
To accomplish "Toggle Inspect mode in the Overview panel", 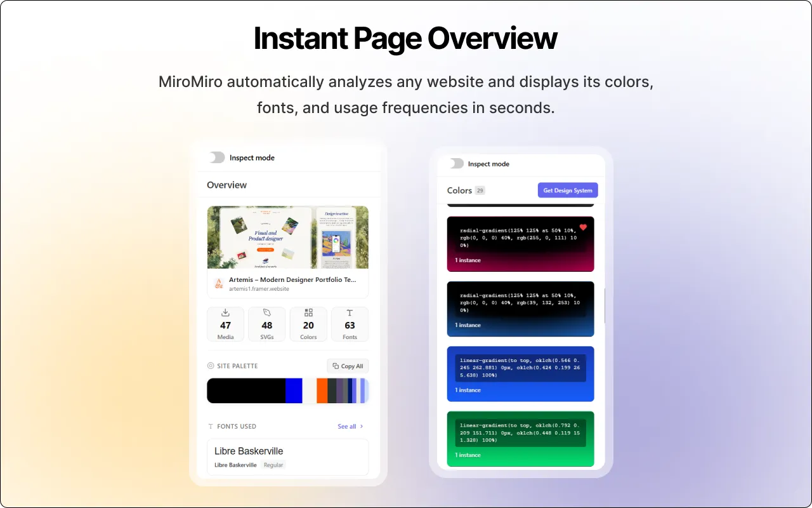I will pyautogui.click(x=217, y=157).
